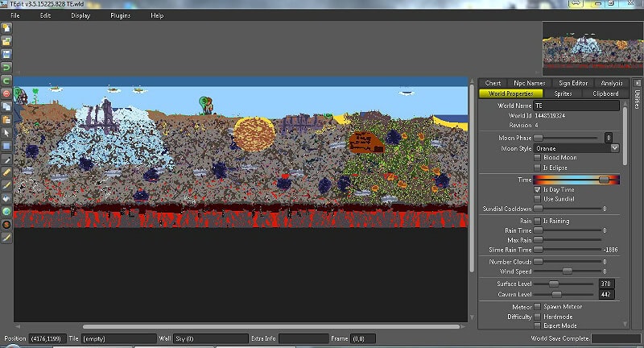The image size is (644, 348).
Task: Enable the Blood Moon checkbox
Action: 538,158
